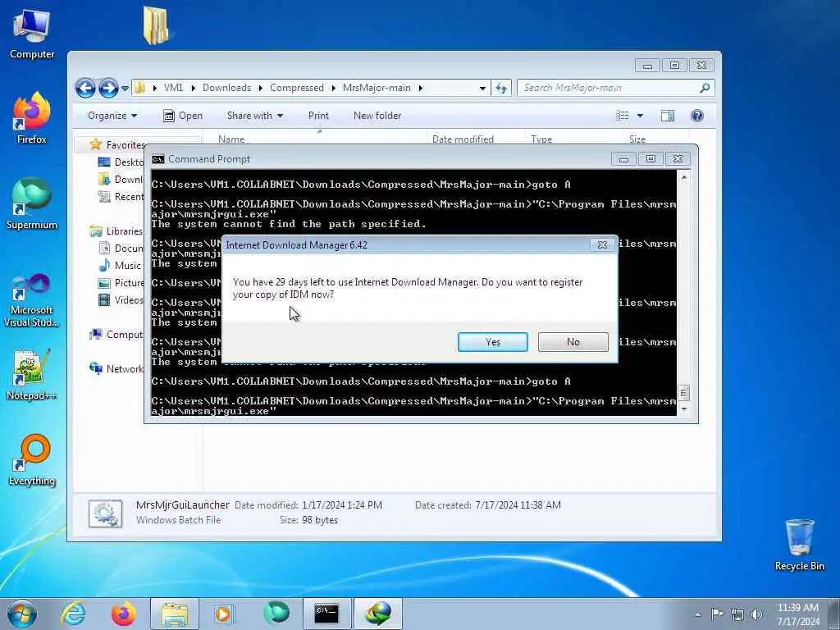Sort by the Size column header
Viewport: 840px width, 630px height.
pos(637,139)
